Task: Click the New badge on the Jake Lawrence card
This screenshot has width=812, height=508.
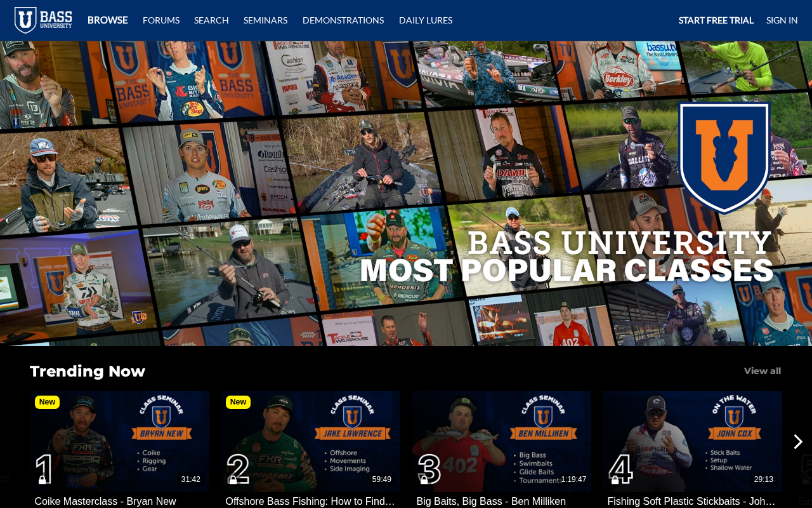Action: pyautogui.click(x=238, y=402)
